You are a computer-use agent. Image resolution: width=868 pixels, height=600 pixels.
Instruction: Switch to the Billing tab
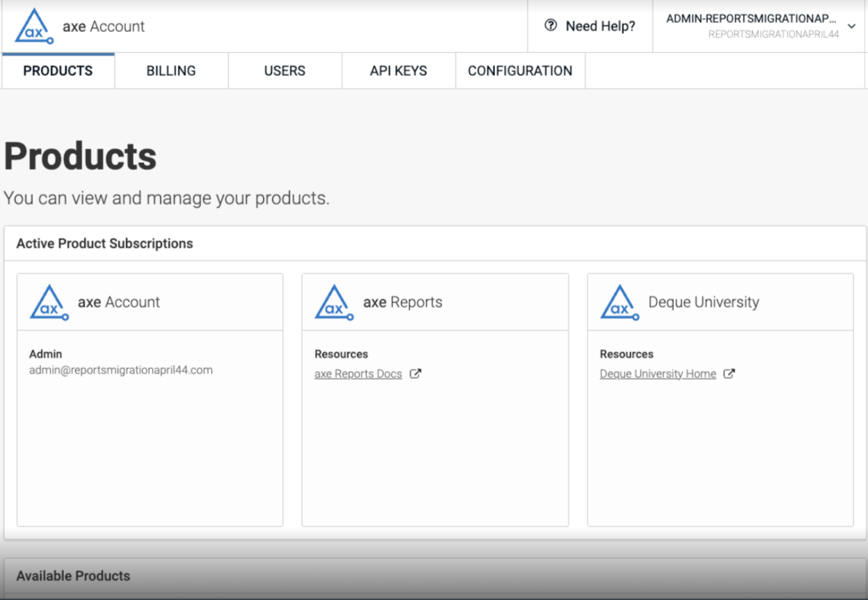coord(171,71)
